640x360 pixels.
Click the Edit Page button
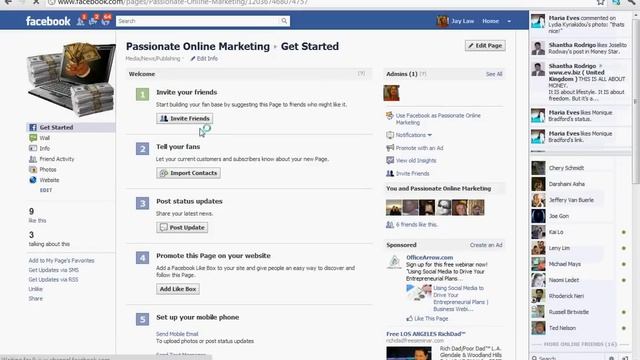(x=485, y=46)
